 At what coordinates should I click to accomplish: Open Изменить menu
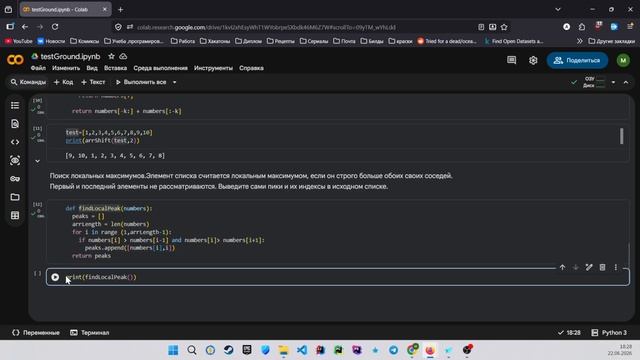coord(66,68)
